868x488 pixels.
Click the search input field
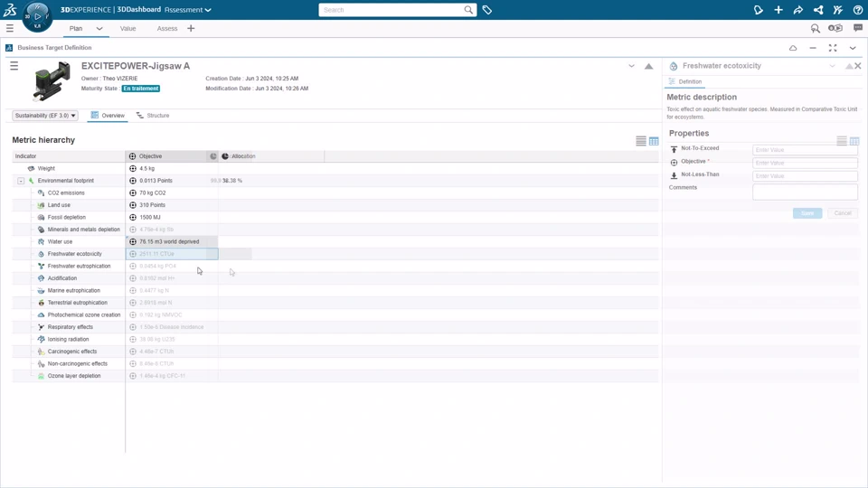tap(391, 10)
